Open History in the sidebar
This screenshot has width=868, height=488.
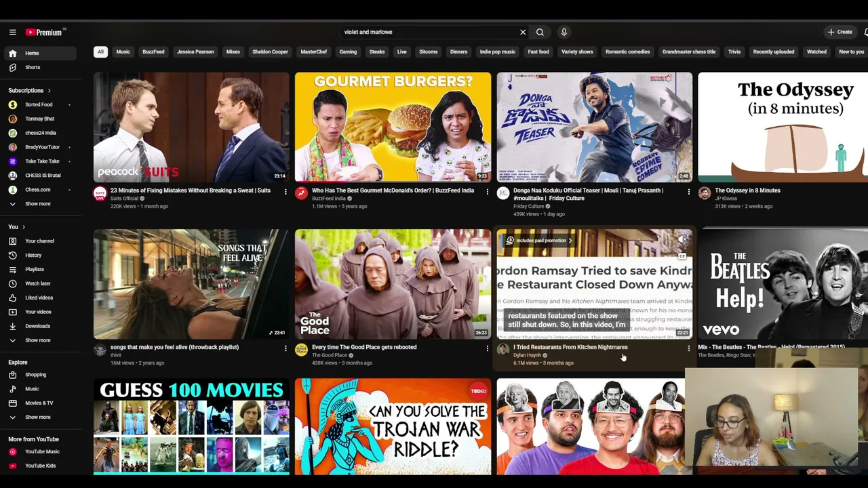41,255
